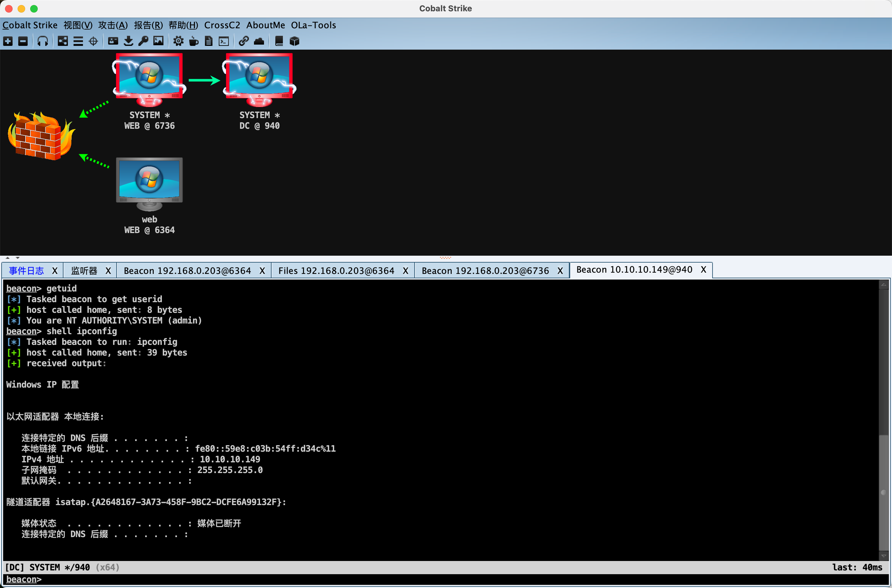Click the plus new connection icon
Screen dimensions: 892x588
8,41
